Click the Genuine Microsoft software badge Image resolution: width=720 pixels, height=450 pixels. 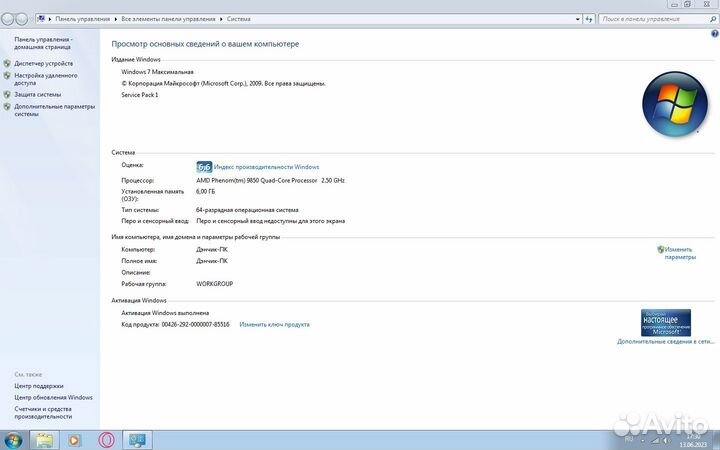click(x=666, y=322)
